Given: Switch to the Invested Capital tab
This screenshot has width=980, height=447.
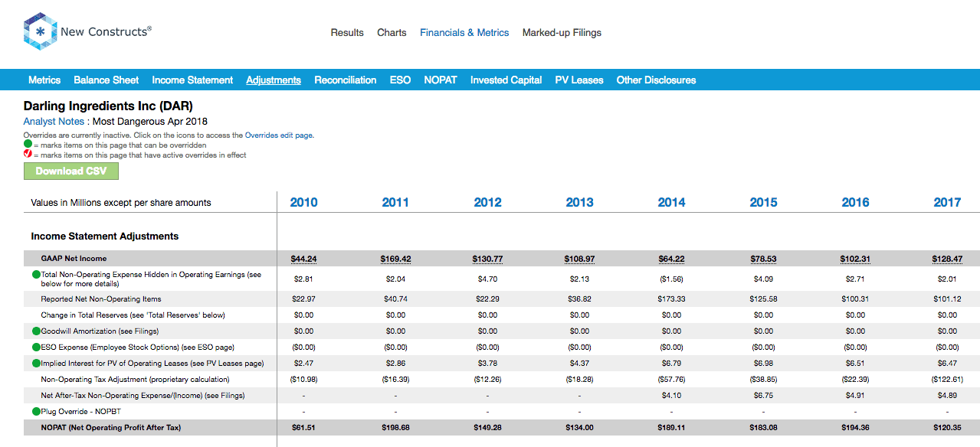Looking at the screenshot, I should pyautogui.click(x=506, y=80).
